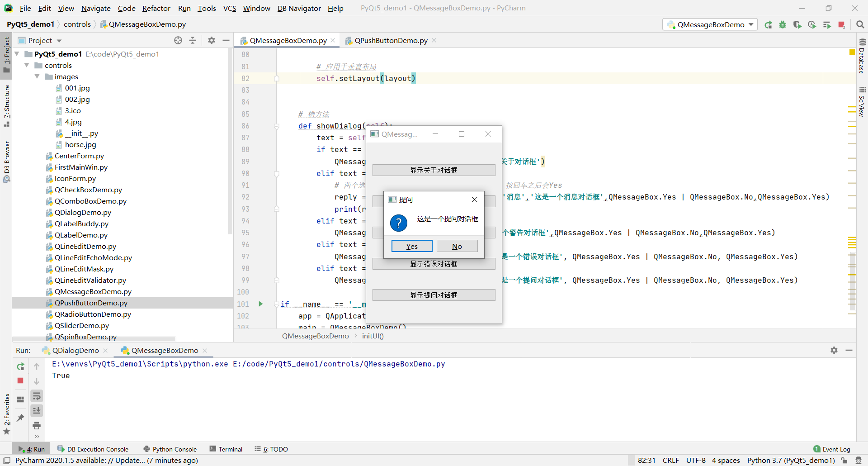
Task: Open the DB Navigator menu
Action: [x=299, y=8]
